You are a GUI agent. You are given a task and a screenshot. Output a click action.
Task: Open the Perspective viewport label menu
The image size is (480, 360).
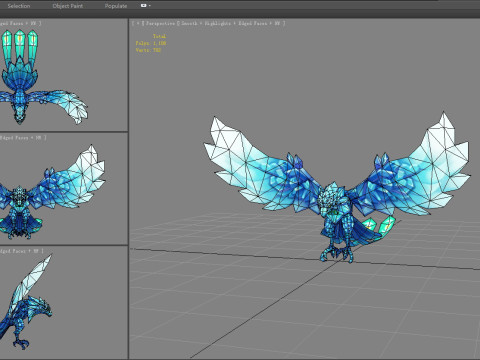coord(160,23)
